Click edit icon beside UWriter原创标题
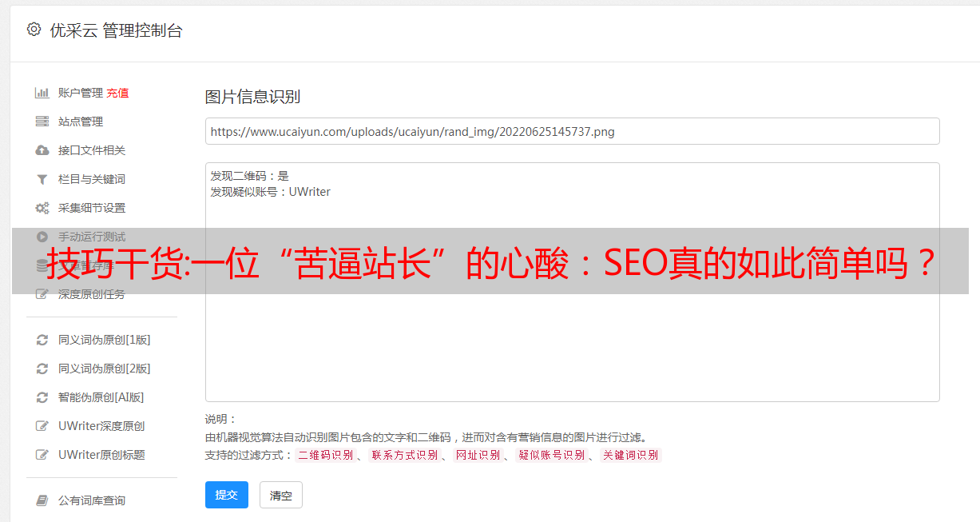 click(42, 455)
